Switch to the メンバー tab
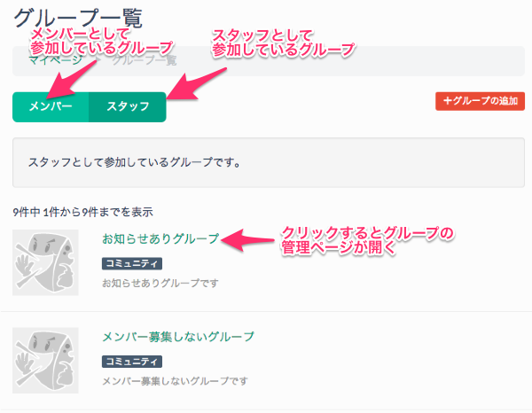The width and height of the screenshot is (532, 413). (51, 106)
